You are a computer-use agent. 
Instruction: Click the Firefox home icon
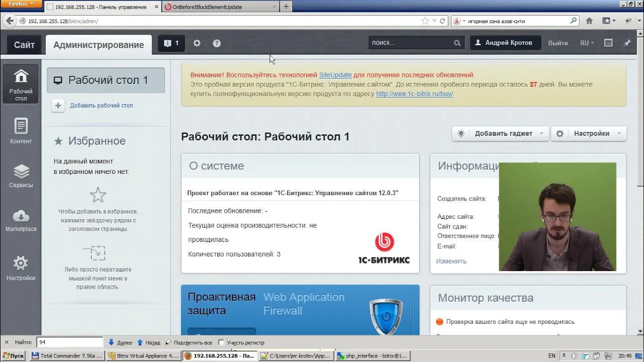click(589, 21)
